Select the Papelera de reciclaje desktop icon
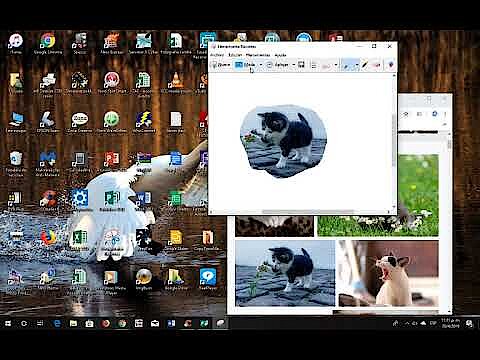Screen dimensions: 480x360 coord(16,163)
